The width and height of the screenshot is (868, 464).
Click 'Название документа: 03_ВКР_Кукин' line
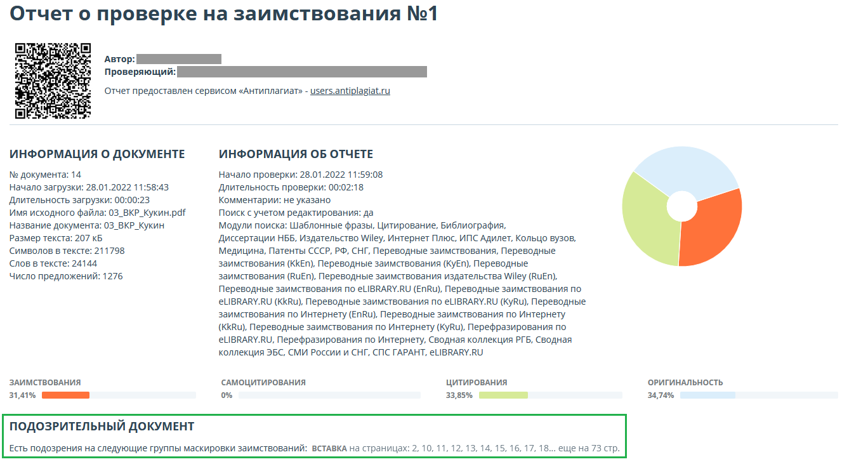87,225
